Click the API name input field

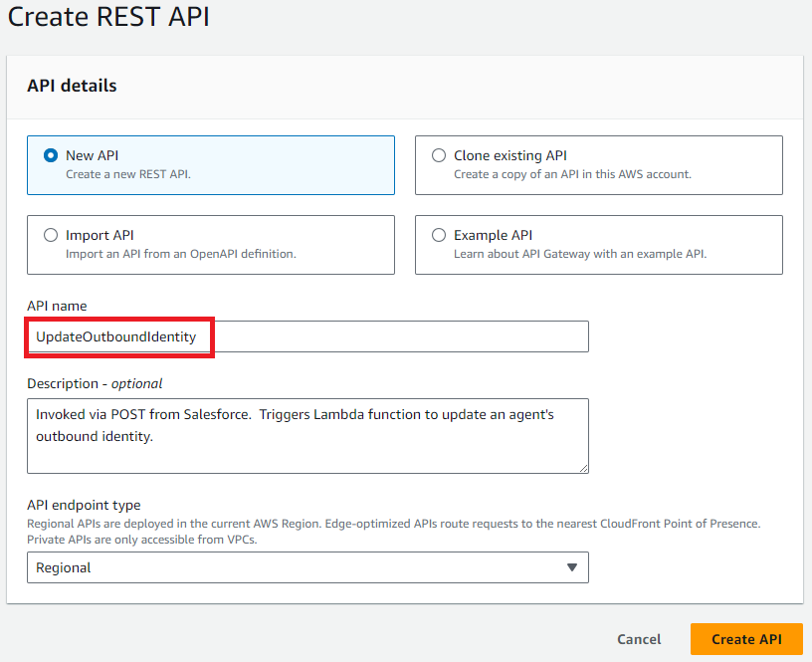[307, 336]
